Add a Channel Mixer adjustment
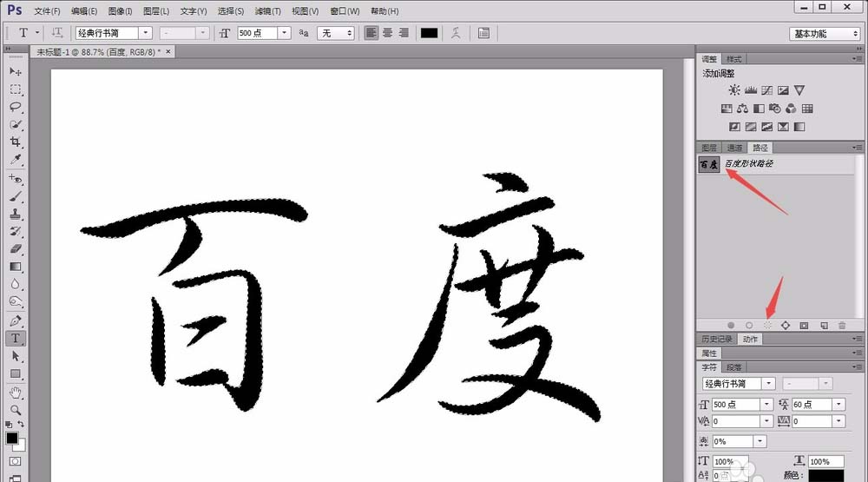Image resolution: width=868 pixels, height=482 pixels. coord(791,109)
